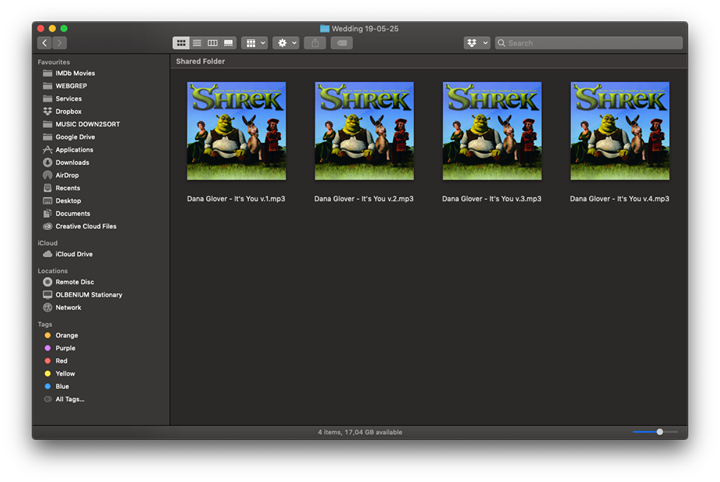Open the Dropbox toolbar dropdown

pos(477,43)
